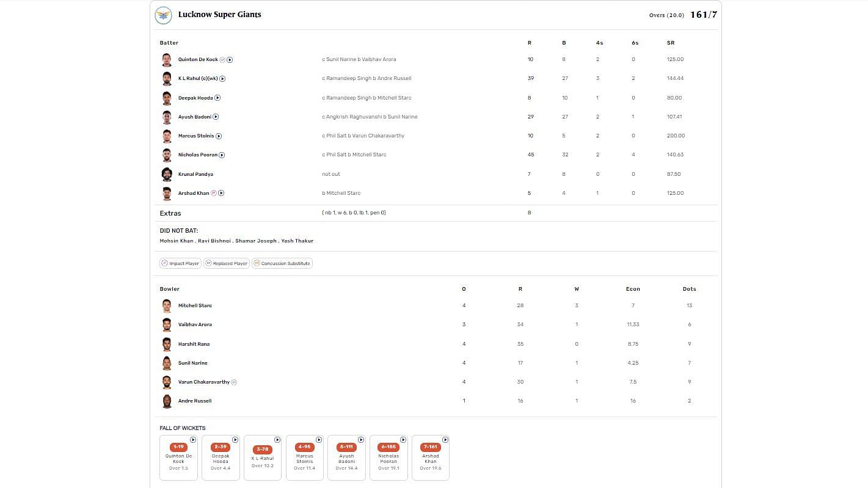
Task: Click the Impact Player legend badge
Action: click(180, 263)
